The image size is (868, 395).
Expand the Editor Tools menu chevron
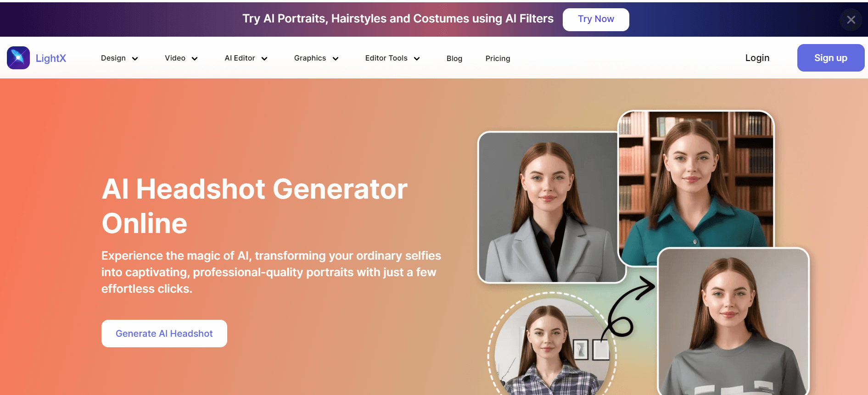coord(417,59)
